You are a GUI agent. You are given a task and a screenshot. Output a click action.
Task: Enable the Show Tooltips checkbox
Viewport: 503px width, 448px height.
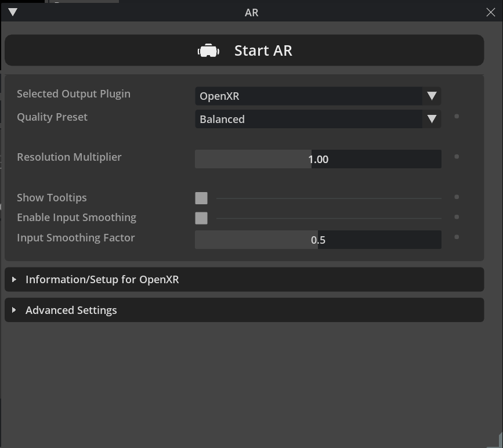click(201, 198)
